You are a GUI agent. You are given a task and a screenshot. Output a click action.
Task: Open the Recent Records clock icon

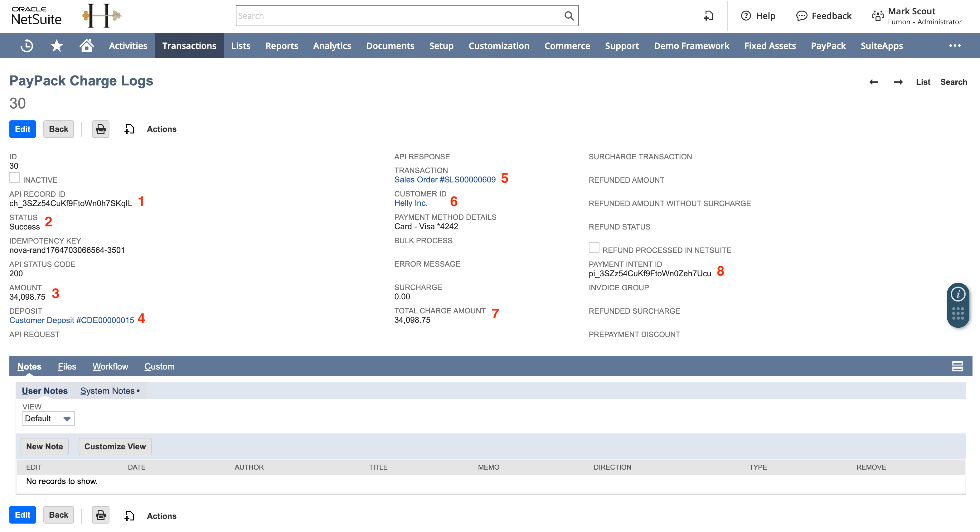[27, 46]
